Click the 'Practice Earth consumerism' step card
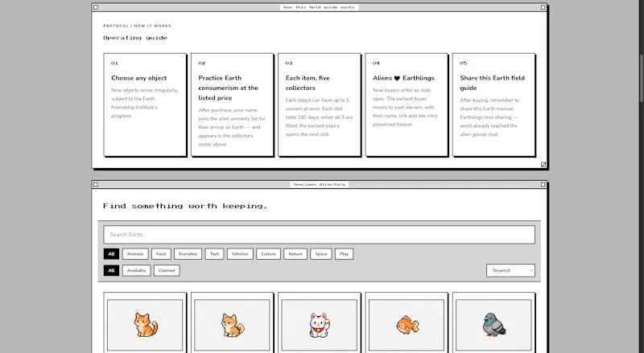Viewport: 644px width, 353px height. [x=232, y=105]
